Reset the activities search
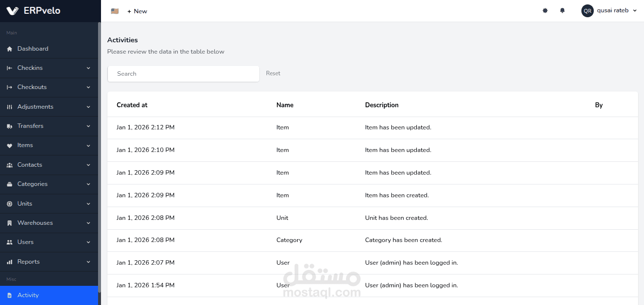Viewport: 644px width, 305px height. [x=273, y=73]
